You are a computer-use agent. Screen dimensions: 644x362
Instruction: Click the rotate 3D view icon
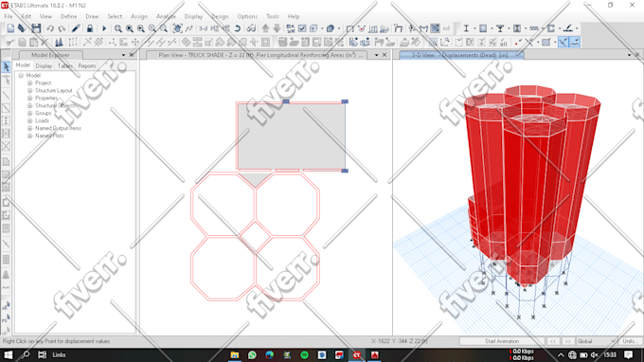pos(238,28)
